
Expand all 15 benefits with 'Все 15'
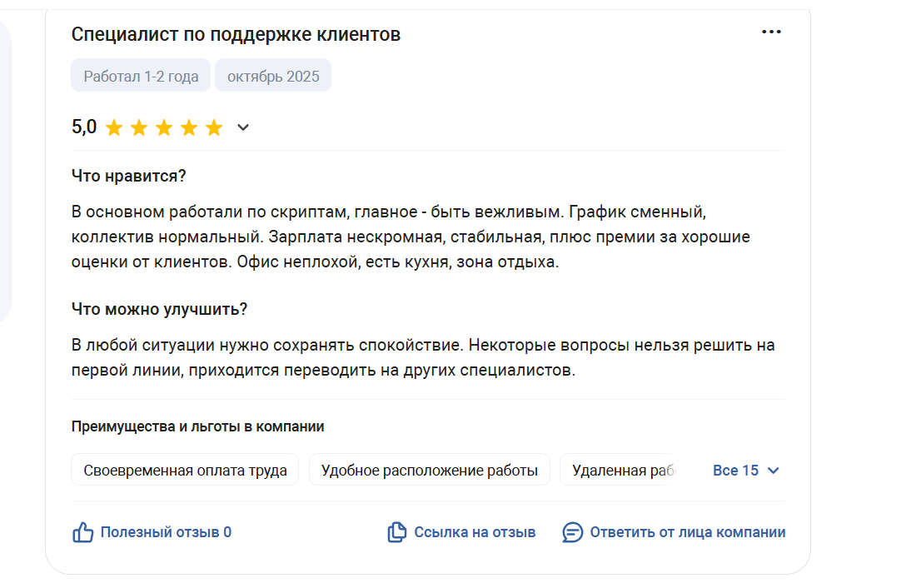(735, 471)
